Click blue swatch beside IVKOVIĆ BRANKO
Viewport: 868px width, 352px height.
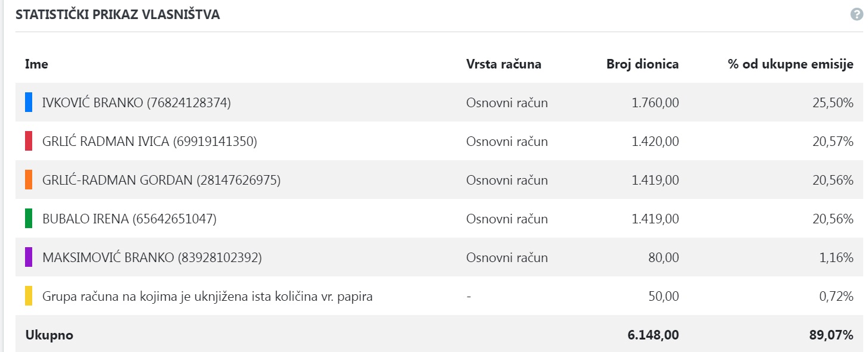tap(29, 102)
